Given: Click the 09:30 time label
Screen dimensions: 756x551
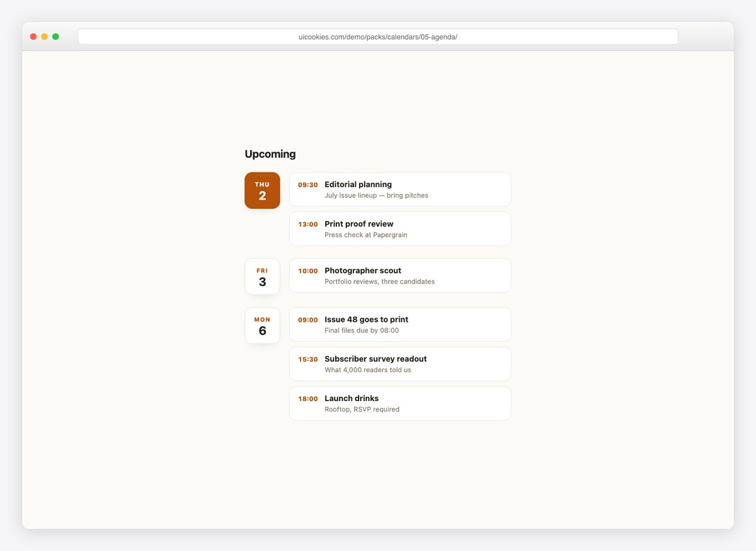Looking at the screenshot, I should (308, 185).
